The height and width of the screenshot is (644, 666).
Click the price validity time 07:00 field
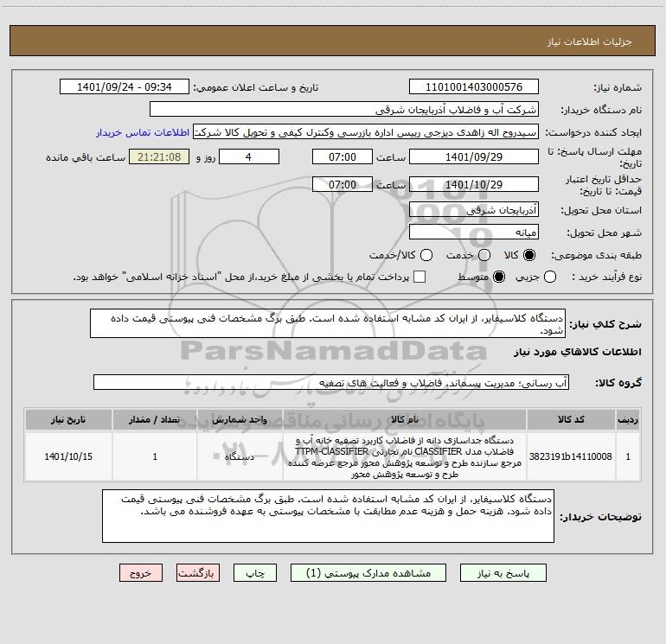click(343, 184)
